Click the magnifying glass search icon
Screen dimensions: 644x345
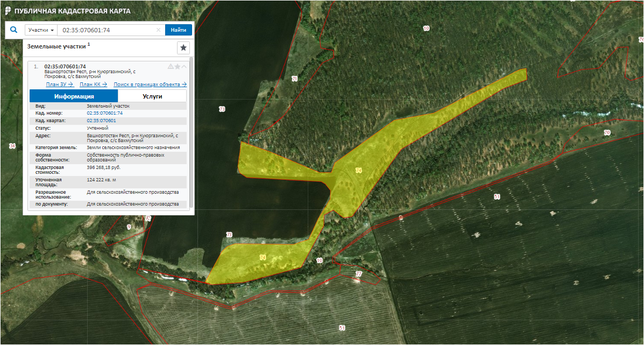pos(13,30)
